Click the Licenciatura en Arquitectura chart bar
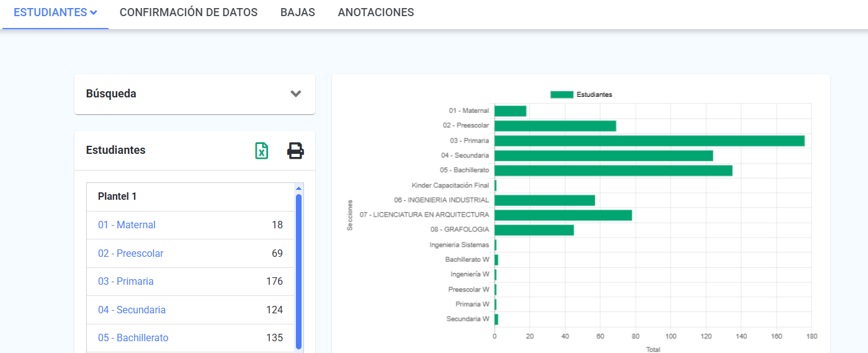The width and height of the screenshot is (868, 353). (x=563, y=215)
